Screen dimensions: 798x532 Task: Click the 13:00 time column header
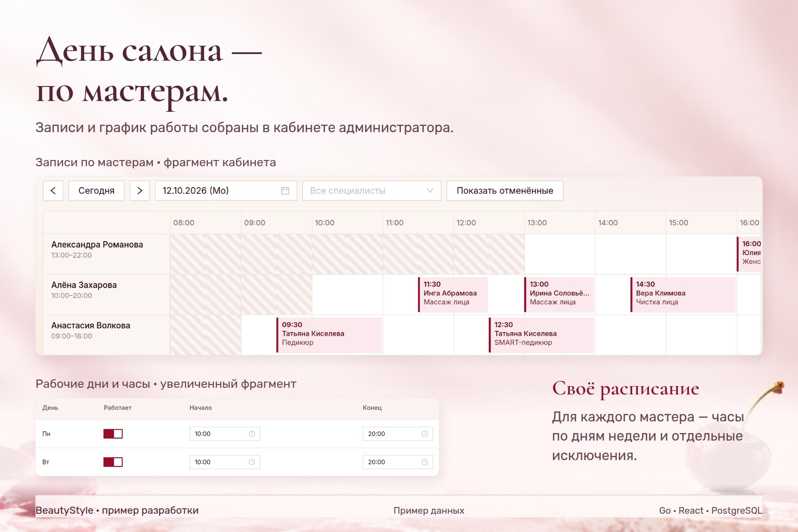click(x=537, y=223)
